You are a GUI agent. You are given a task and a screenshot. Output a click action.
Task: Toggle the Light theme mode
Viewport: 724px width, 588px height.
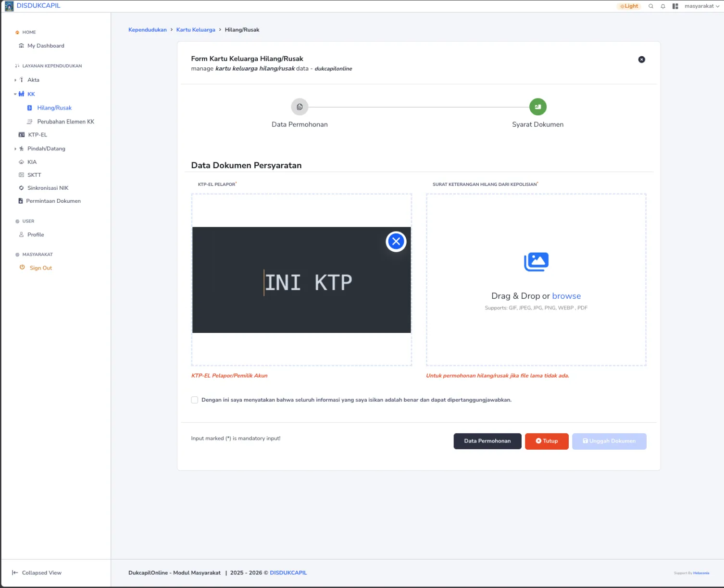(629, 6)
